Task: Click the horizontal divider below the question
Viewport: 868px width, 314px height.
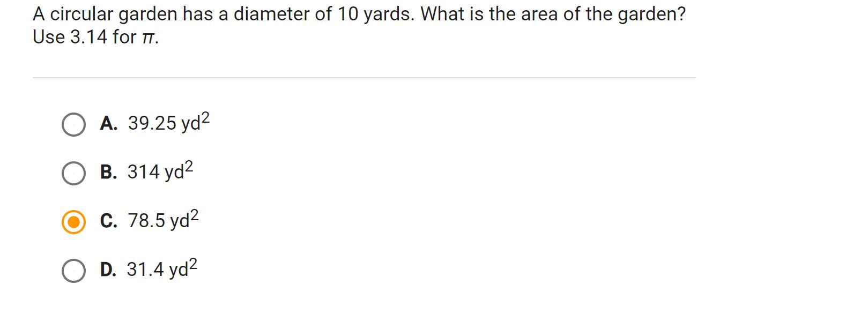Action: 364,78
